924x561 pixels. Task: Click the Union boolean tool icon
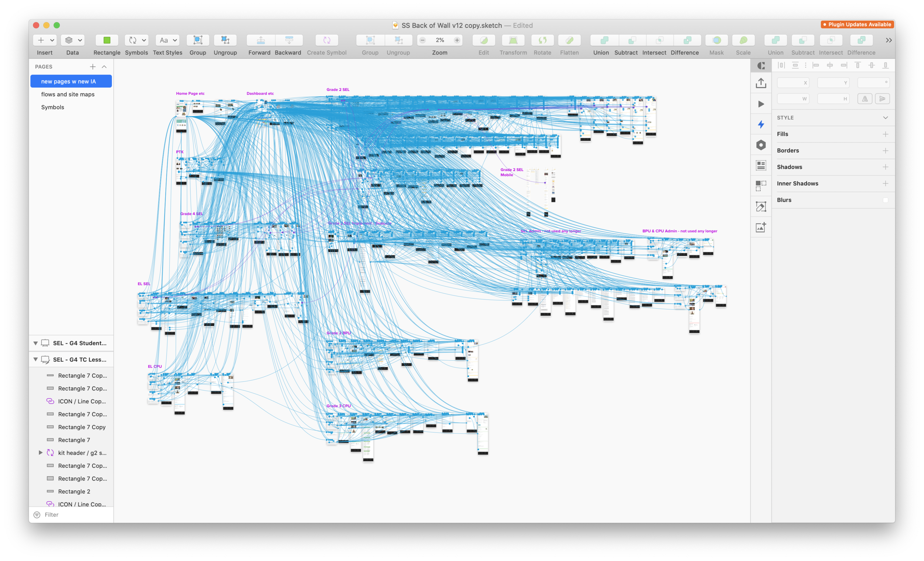[x=604, y=40]
